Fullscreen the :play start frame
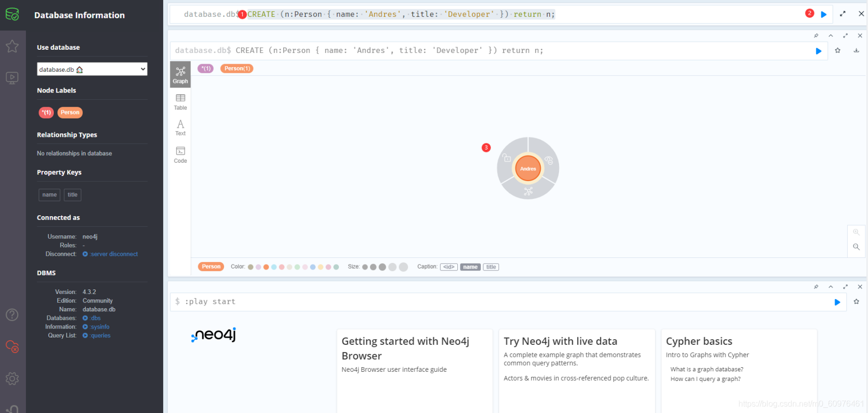The image size is (868, 413). [x=846, y=287]
